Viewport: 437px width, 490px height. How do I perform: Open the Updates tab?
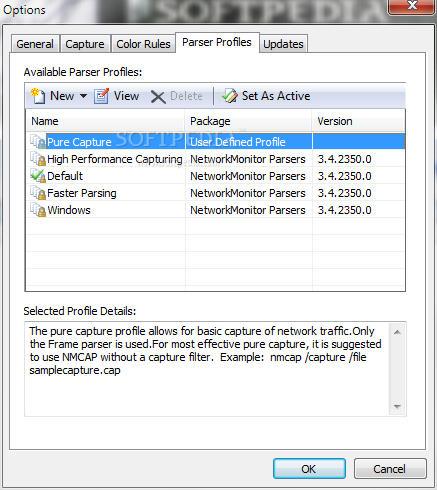pyautogui.click(x=283, y=44)
